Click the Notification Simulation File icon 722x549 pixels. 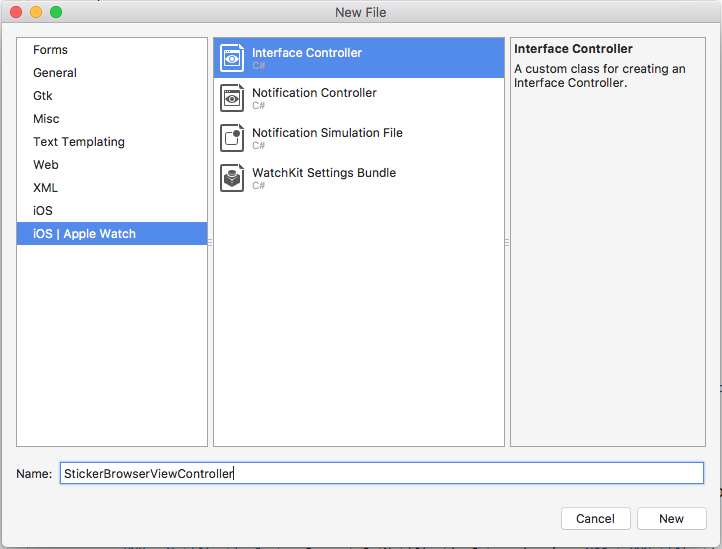(232, 138)
